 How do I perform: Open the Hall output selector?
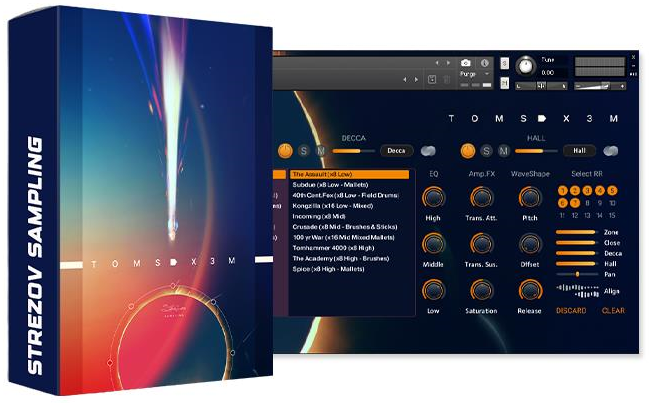[x=579, y=151]
